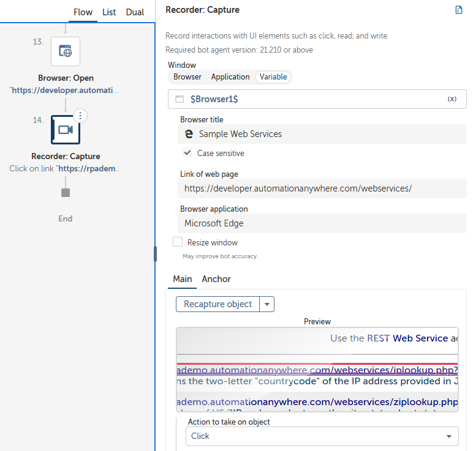This screenshot has width=476, height=451.
Task: Click the captured object preview image
Action: point(317,370)
